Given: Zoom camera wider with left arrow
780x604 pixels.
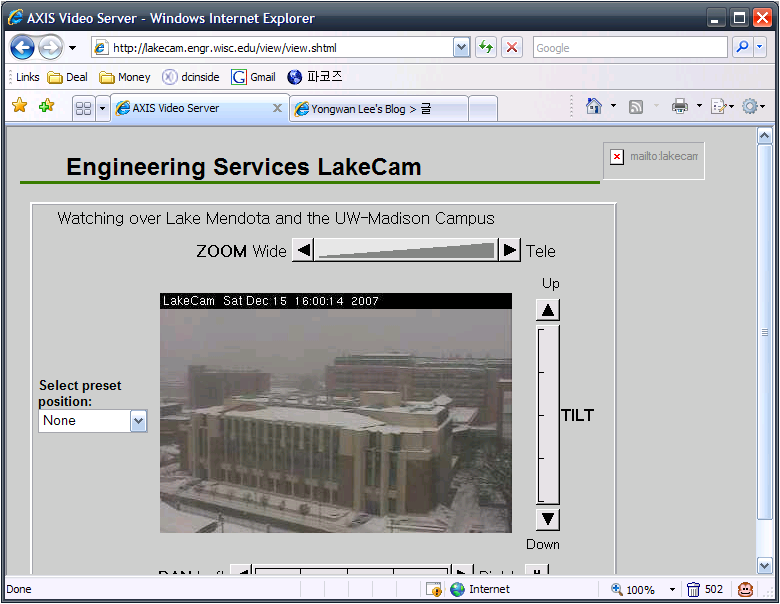Looking at the screenshot, I should click(x=303, y=250).
